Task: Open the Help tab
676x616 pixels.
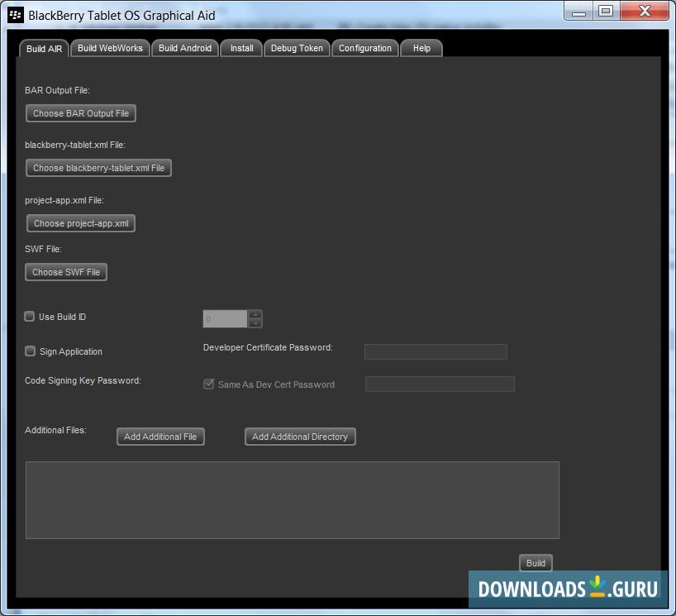Action: (x=421, y=48)
